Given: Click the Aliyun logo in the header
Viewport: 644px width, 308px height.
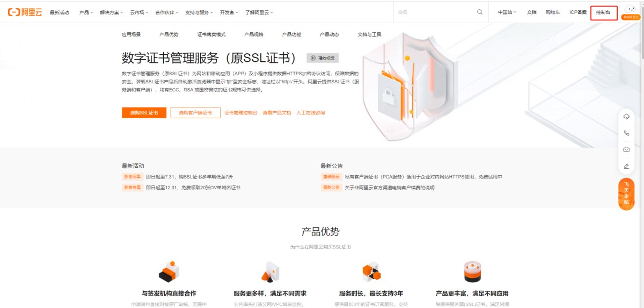Looking at the screenshot, I should (25, 12).
